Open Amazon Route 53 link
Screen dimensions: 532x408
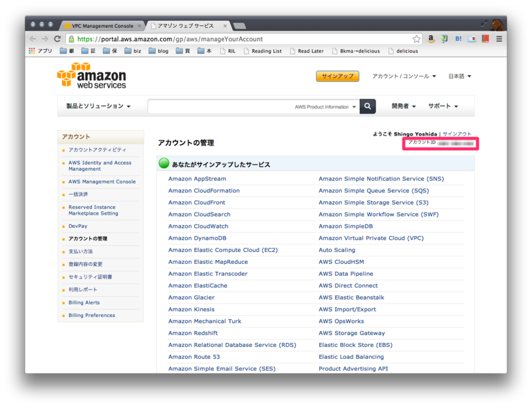pos(194,357)
